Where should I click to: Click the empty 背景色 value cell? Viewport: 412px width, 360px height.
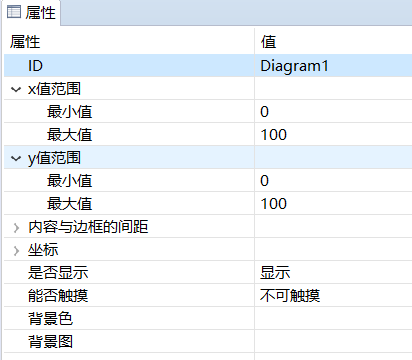[333, 319]
